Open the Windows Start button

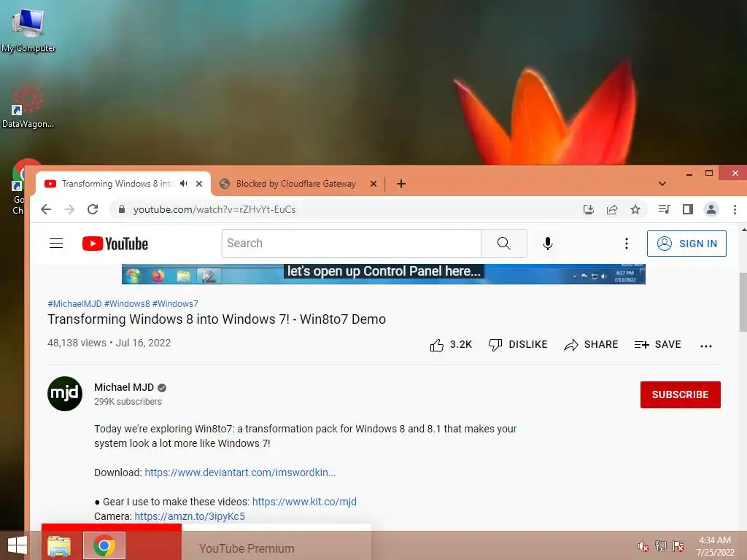point(18,545)
